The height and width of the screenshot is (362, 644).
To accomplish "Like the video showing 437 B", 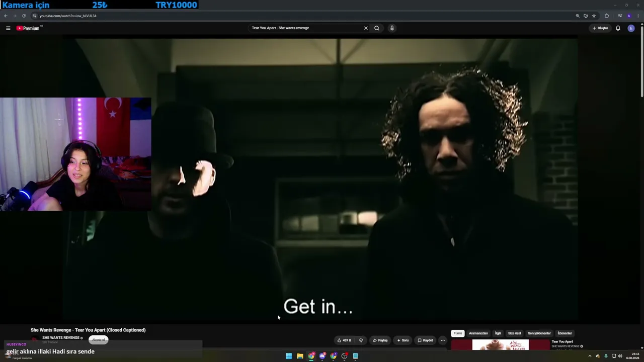I will [x=344, y=340].
